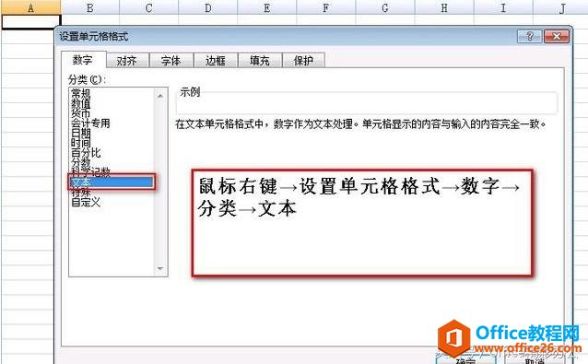Viewport: 588px width, 364px height.
Task: Select 分数 category
Action: (81, 162)
